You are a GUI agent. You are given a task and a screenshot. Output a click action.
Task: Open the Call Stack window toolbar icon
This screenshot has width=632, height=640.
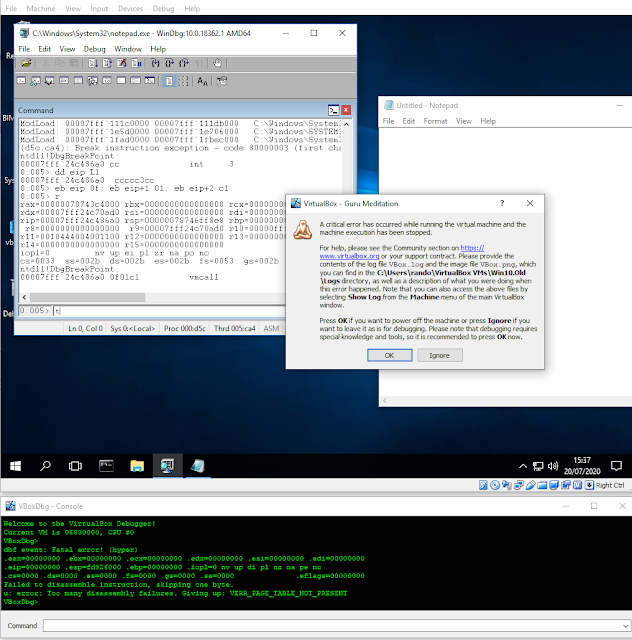pos(93,81)
